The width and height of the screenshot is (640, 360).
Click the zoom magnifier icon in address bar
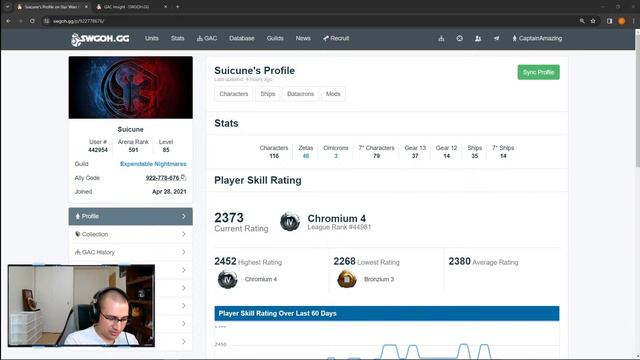[x=582, y=21]
